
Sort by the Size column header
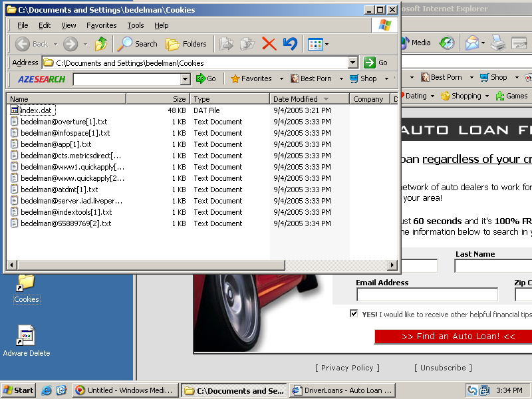pyautogui.click(x=158, y=98)
